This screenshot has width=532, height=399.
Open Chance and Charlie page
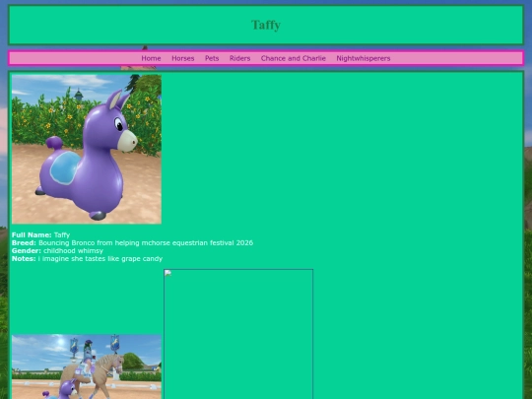294,58
